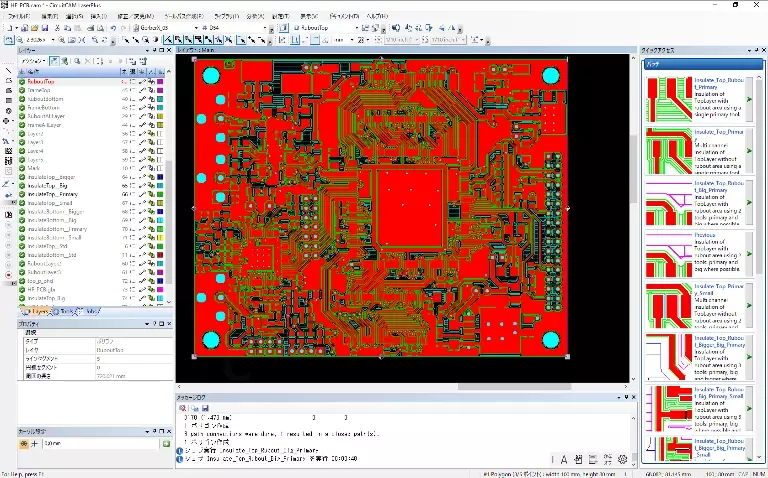Click the Print icon in the top toolbar
The width and height of the screenshot is (768, 478).
(91, 28)
